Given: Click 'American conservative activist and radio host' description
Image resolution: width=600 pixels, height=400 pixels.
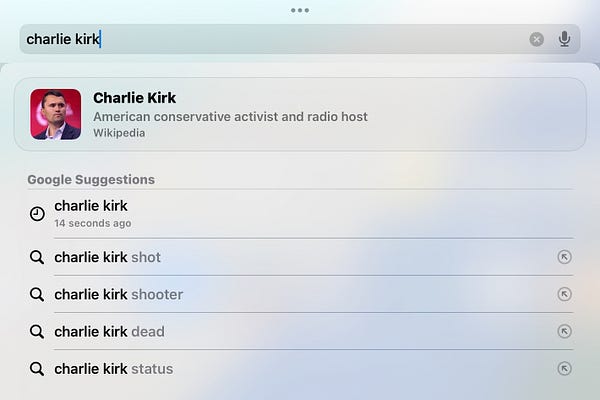Looking at the screenshot, I should [x=230, y=116].
